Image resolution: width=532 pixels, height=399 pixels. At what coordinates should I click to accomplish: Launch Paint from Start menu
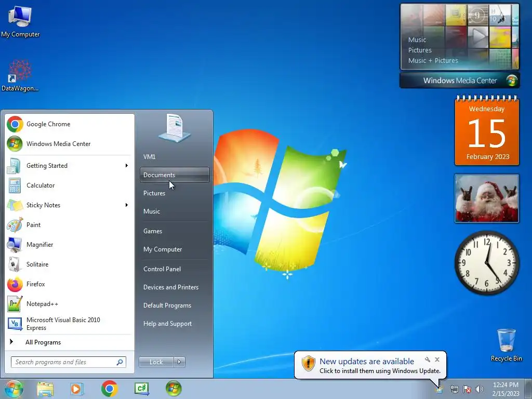[x=69, y=224]
